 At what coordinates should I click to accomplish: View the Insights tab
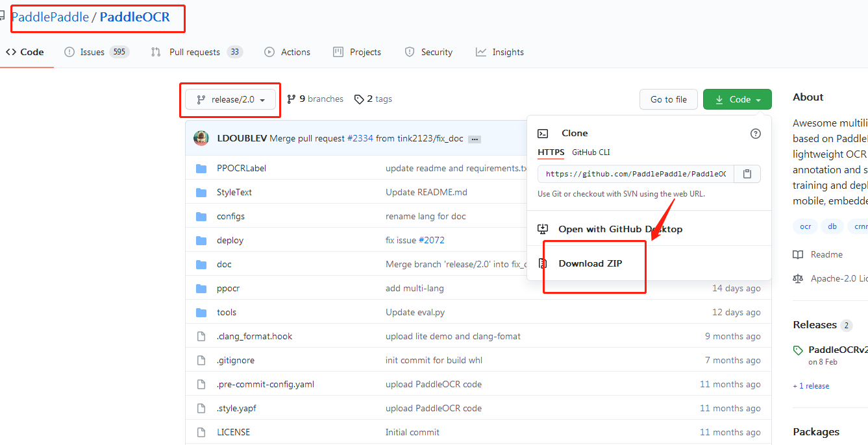[x=500, y=52]
